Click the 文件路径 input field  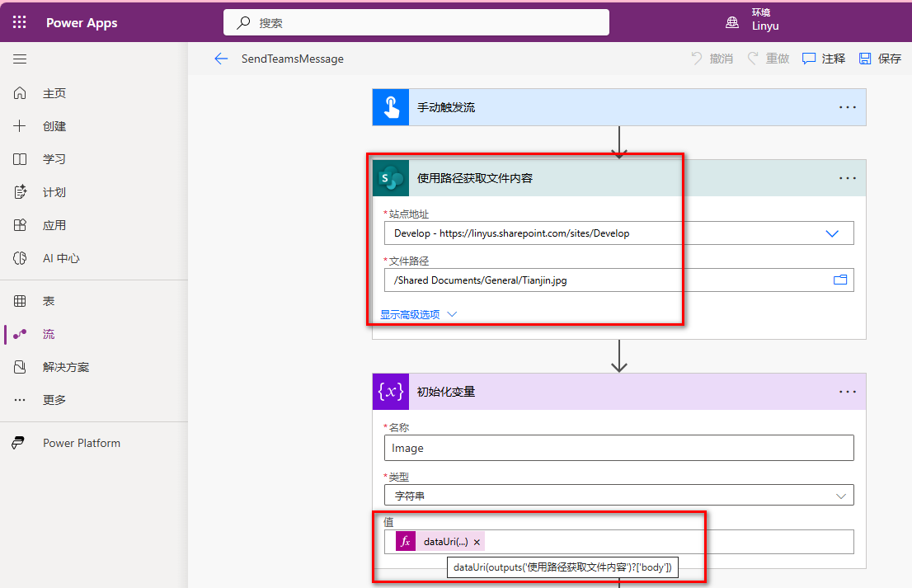(x=618, y=280)
